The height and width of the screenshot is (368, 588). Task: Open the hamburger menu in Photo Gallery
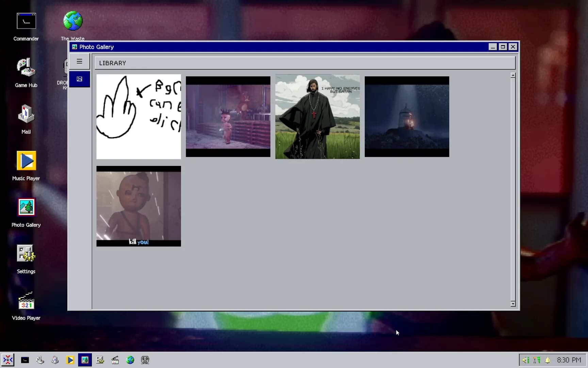coord(79,61)
